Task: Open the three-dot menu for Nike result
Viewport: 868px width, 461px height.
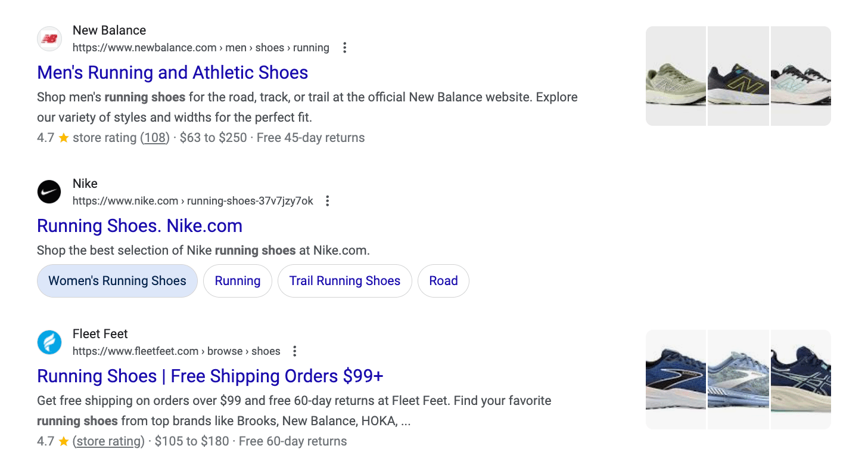Action: click(327, 201)
